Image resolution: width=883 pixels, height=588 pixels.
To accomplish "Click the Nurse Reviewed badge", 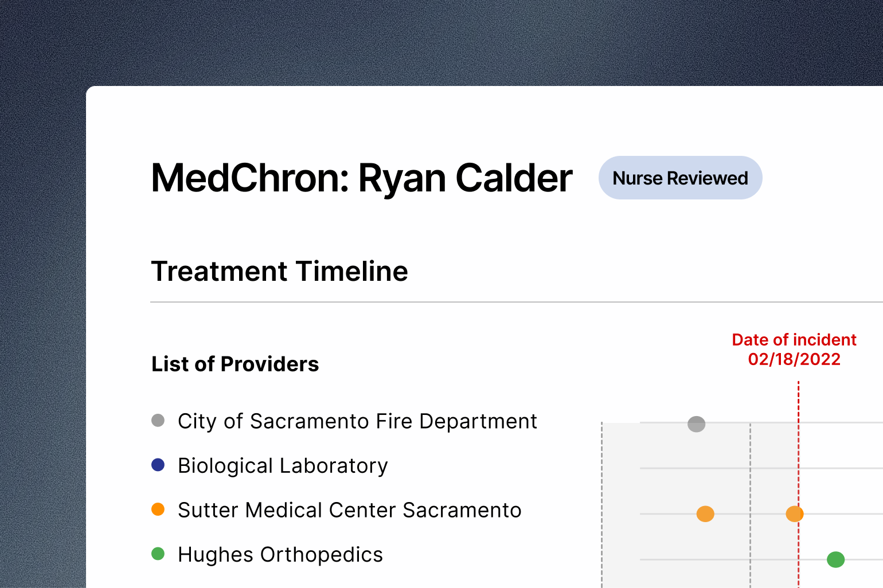I will [680, 178].
